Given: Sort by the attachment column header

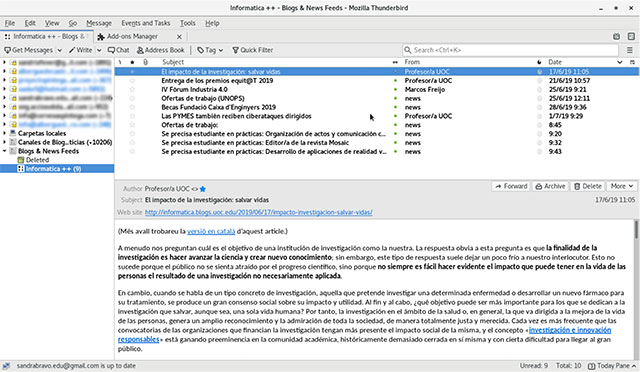Looking at the screenshot, I should coord(145,62).
